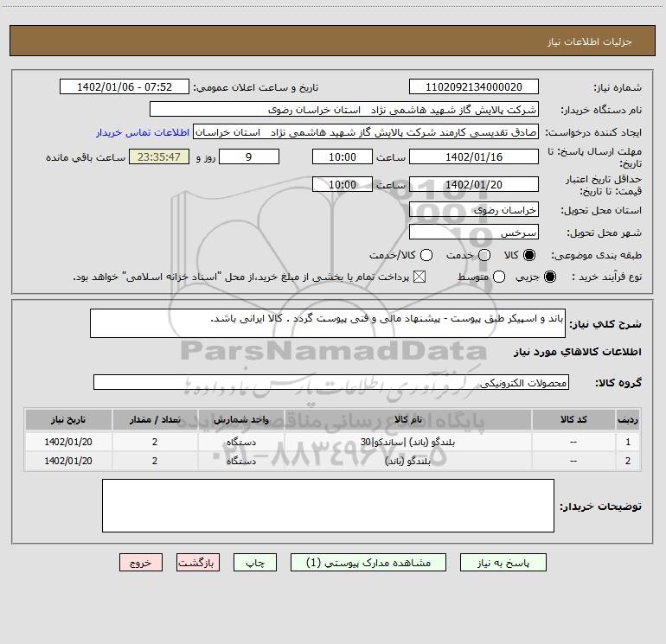
Task: Choose the کالا/خدمت radio option
Action: tap(426, 255)
